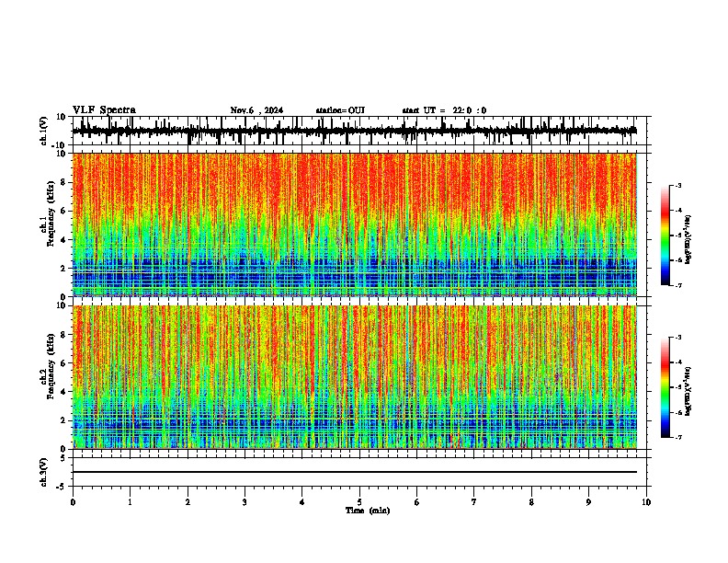
Task: Click the "4" tick on ch.2 frequency axis
Action: (64, 392)
